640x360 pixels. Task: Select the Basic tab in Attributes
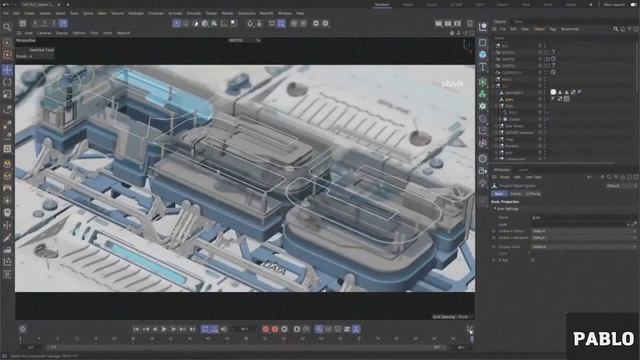click(x=499, y=194)
